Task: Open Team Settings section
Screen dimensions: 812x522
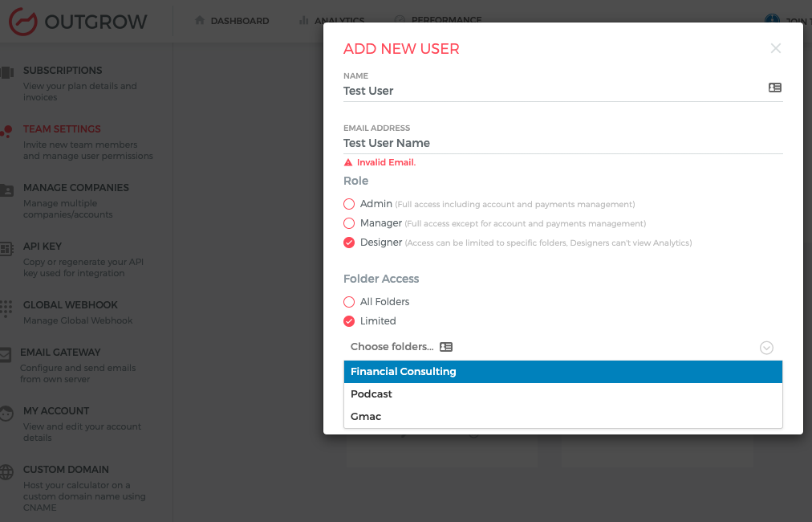Action: [79, 142]
